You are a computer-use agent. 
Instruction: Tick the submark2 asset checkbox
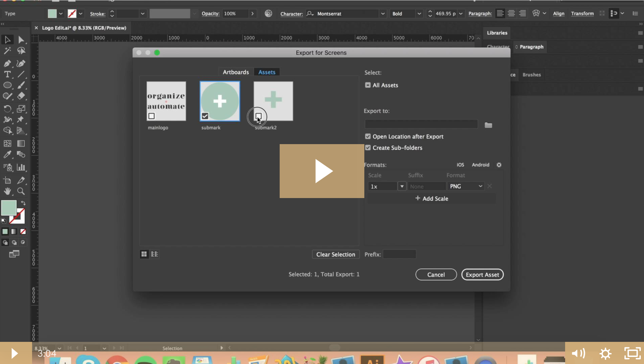258,116
